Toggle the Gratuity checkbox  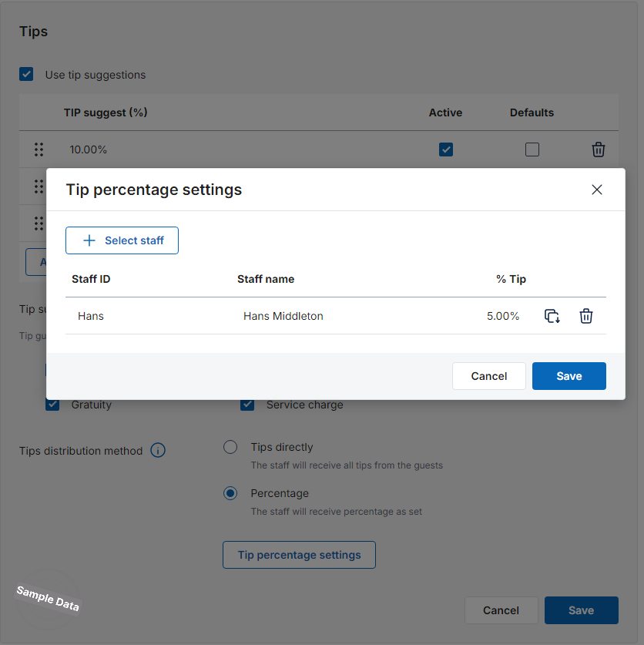(53, 405)
